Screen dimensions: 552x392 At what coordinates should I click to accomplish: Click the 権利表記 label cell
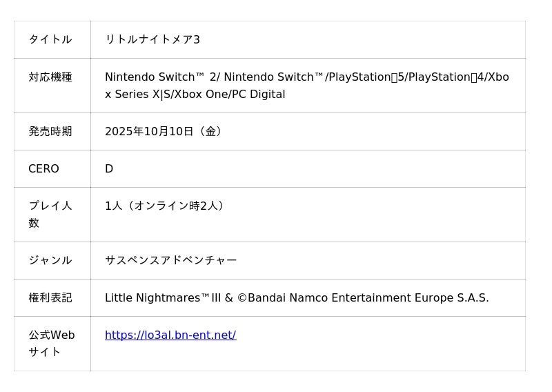pos(50,298)
